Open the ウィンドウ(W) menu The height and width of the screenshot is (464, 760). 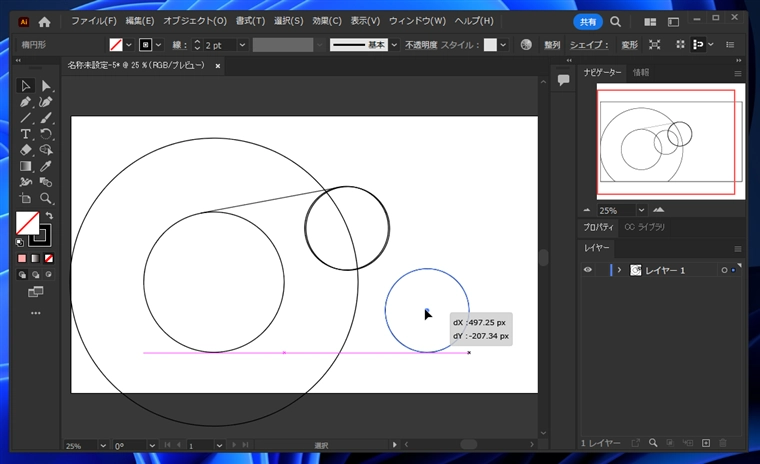tap(417, 21)
